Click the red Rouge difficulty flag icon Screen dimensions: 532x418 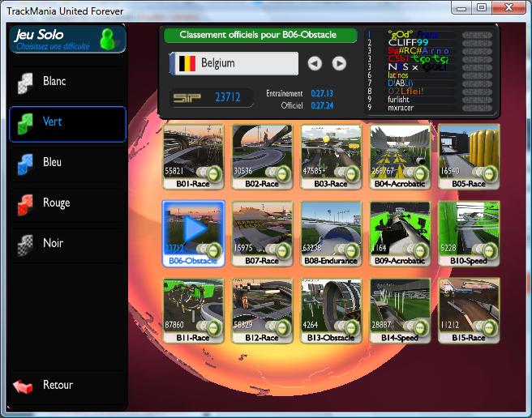(26, 204)
